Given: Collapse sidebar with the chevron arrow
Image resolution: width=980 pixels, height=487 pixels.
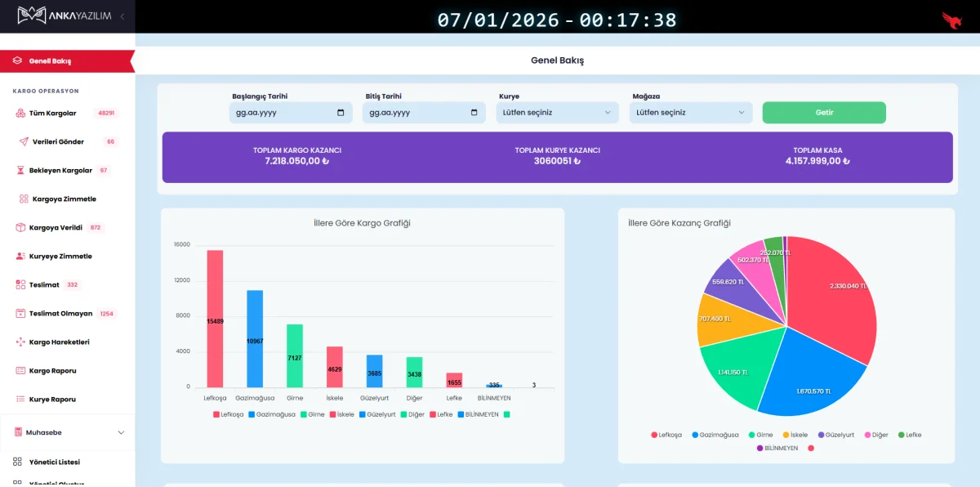Looking at the screenshot, I should tap(122, 16).
